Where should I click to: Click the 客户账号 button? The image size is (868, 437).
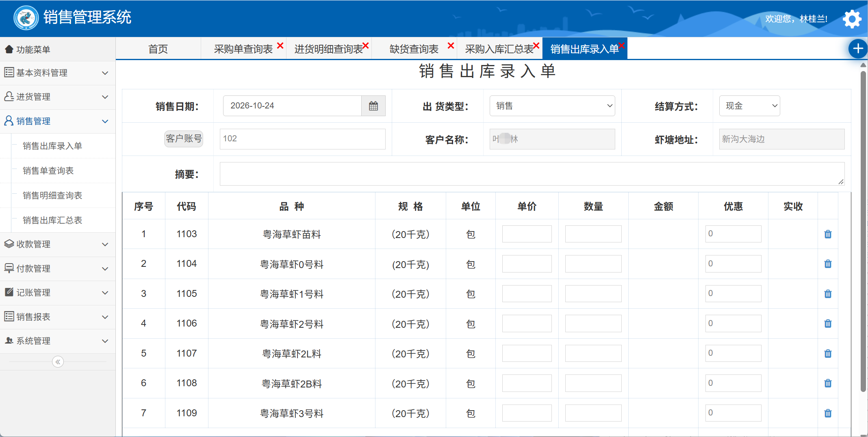tap(184, 138)
